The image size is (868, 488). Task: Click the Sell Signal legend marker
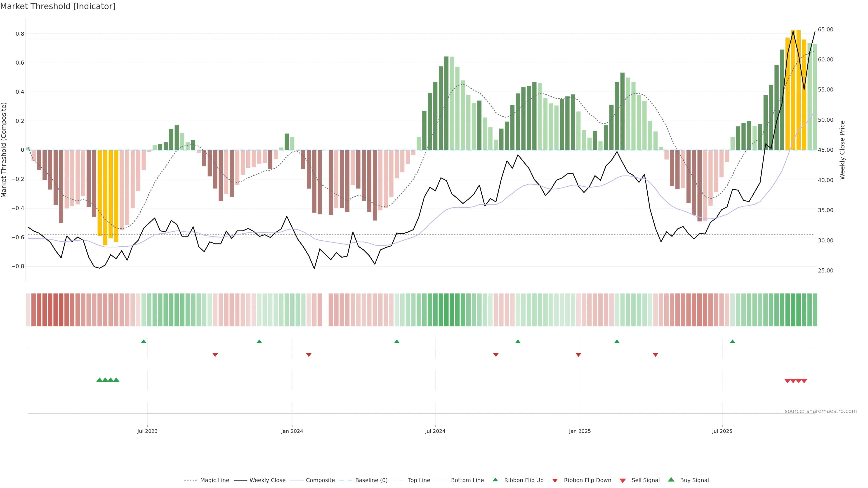(x=623, y=481)
